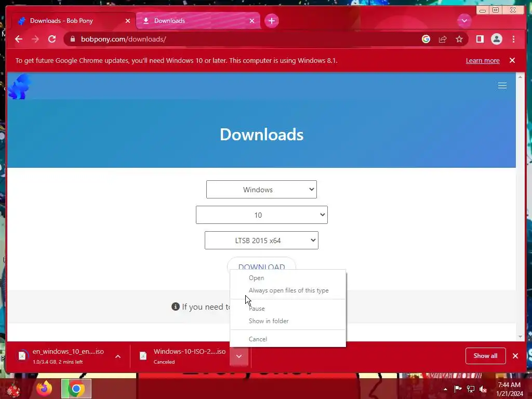Show hidden system tray icons

point(445,389)
